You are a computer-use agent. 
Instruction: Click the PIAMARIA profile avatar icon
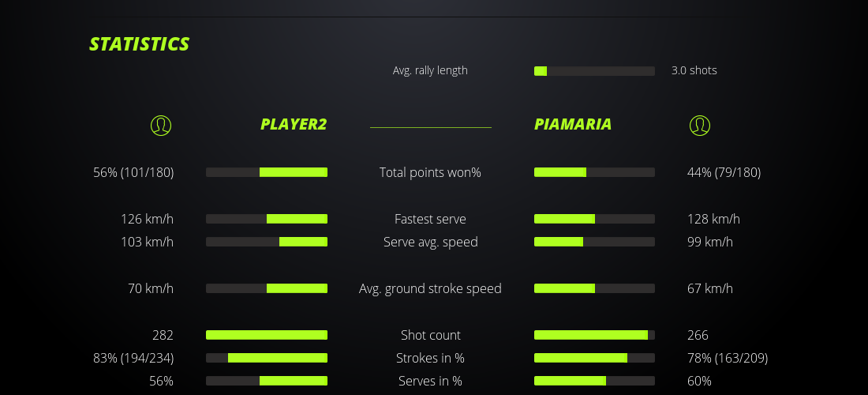coord(699,125)
